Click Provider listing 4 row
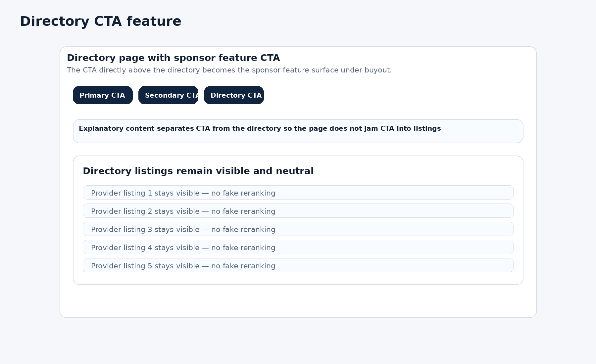This screenshot has width=596, height=364. (x=298, y=247)
